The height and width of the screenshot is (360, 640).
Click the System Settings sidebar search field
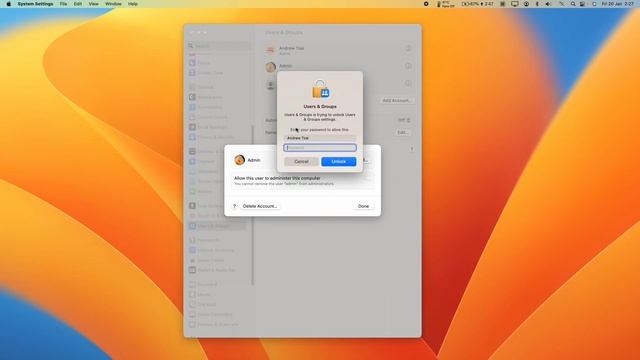tap(219, 46)
